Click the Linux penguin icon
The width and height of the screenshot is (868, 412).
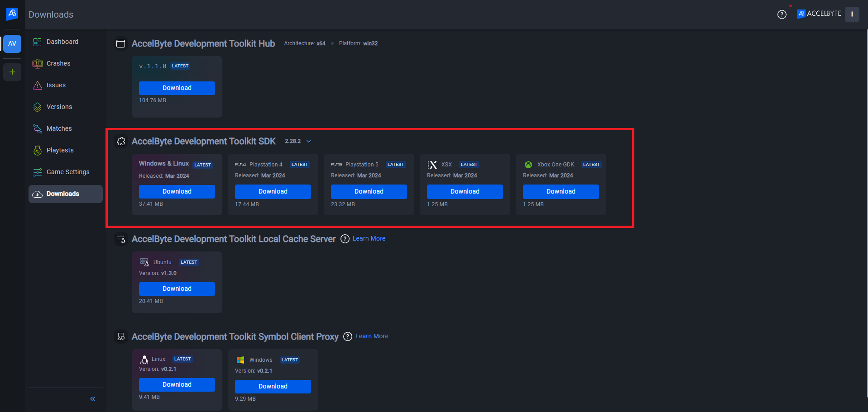144,360
